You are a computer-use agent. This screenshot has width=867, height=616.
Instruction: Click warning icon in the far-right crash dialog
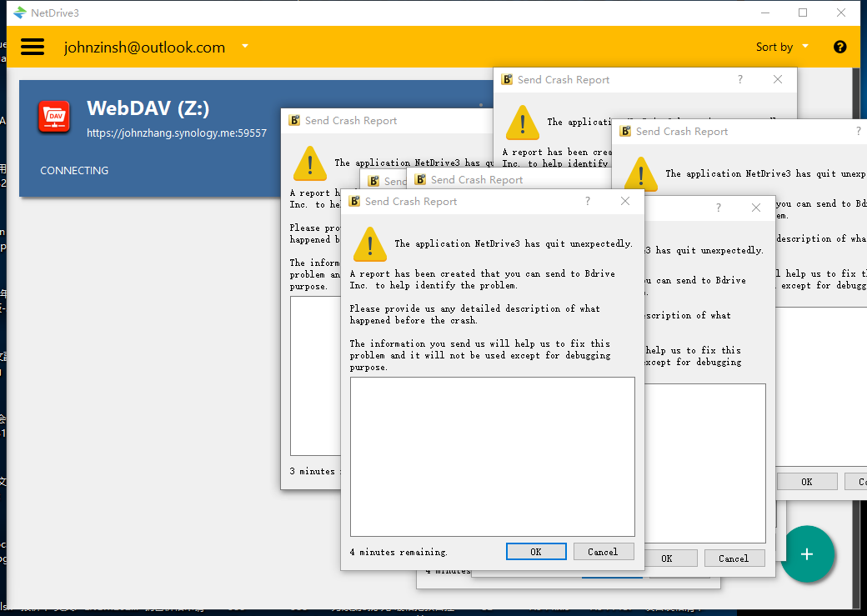pos(641,173)
